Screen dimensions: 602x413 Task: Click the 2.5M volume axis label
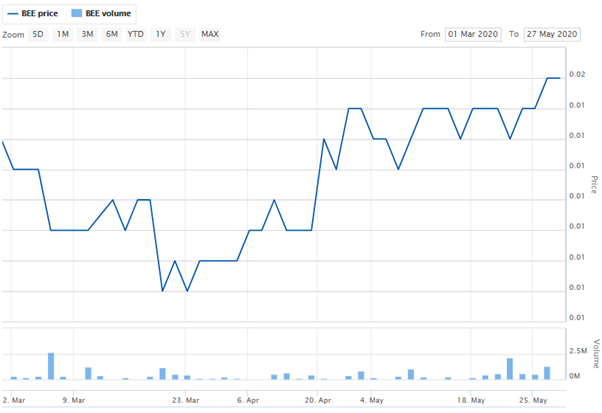(578, 351)
